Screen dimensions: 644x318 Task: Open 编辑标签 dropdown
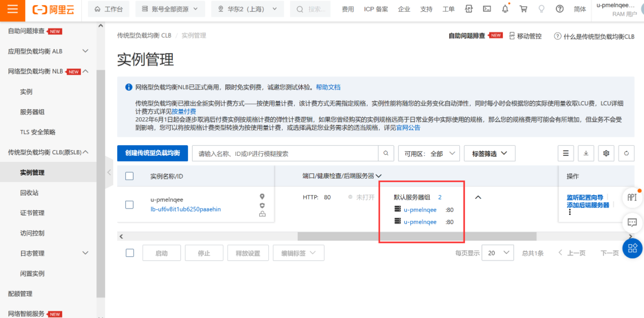299,253
